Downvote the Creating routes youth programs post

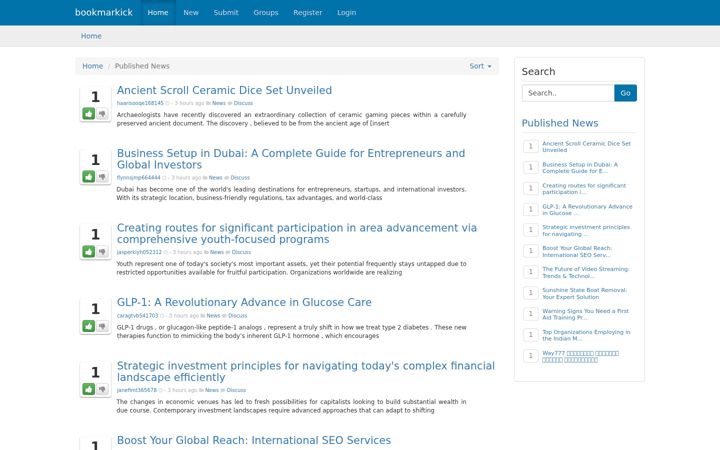pos(102,251)
